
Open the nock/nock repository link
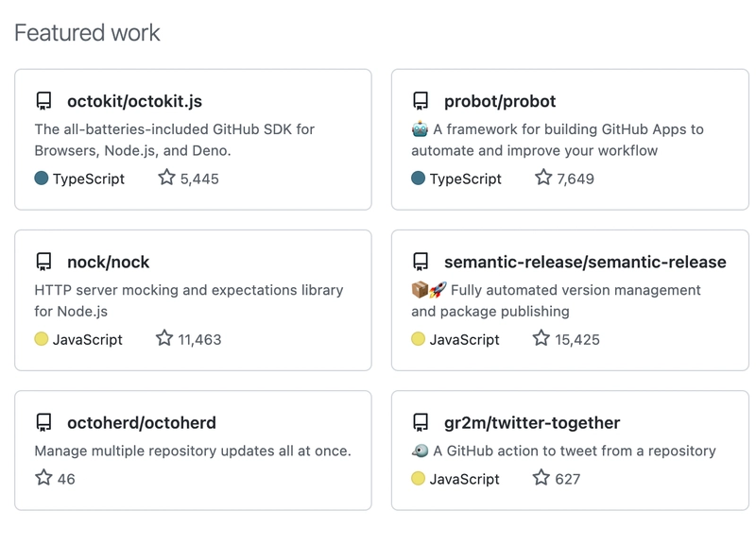pos(108,262)
